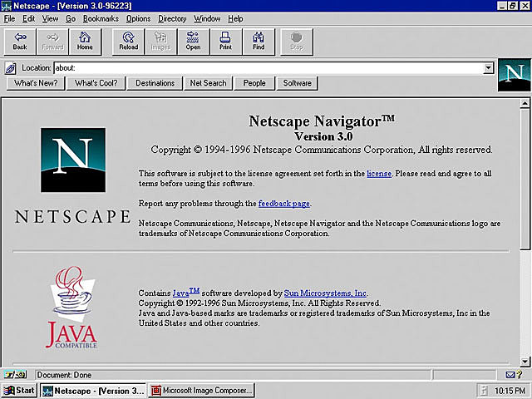532x399 pixels.
Task: Print the page using the Print icon
Action: [225, 42]
